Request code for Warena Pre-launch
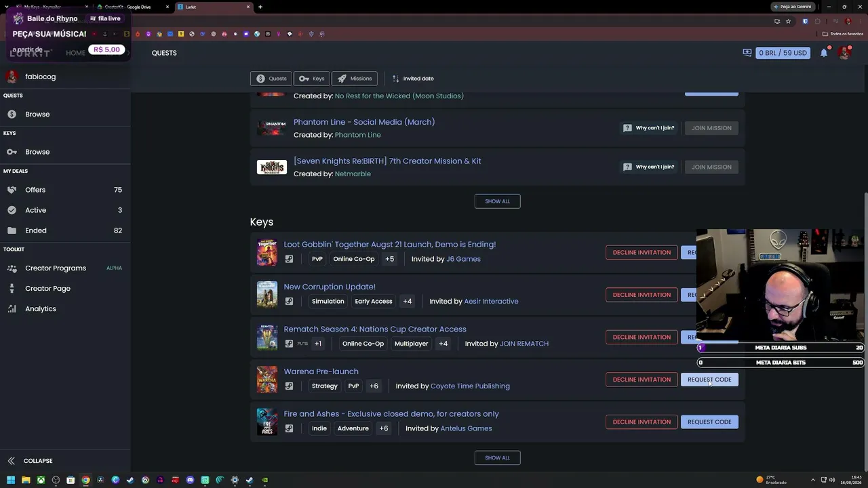Viewport: 868px width, 488px height. point(709,380)
